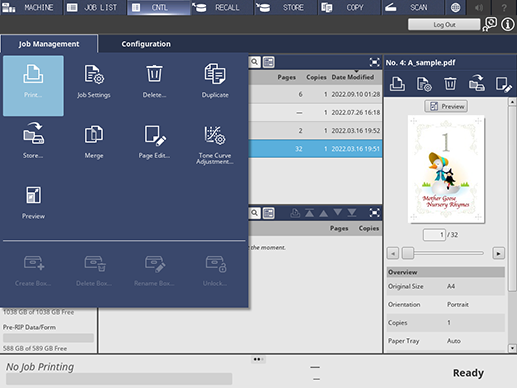Click the page navigation slider handle
The image size is (517, 388).
(407, 253)
